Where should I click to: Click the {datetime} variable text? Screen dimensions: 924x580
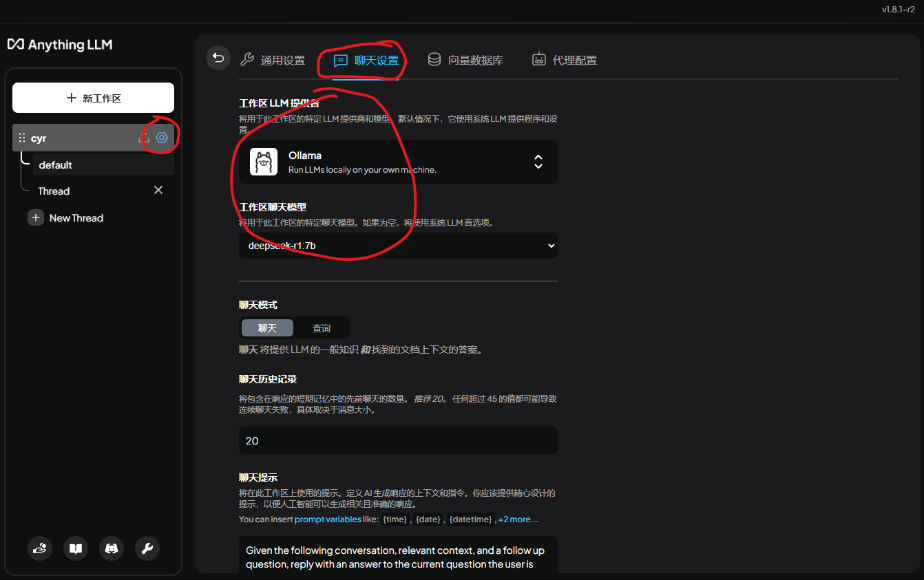pos(471,519)
